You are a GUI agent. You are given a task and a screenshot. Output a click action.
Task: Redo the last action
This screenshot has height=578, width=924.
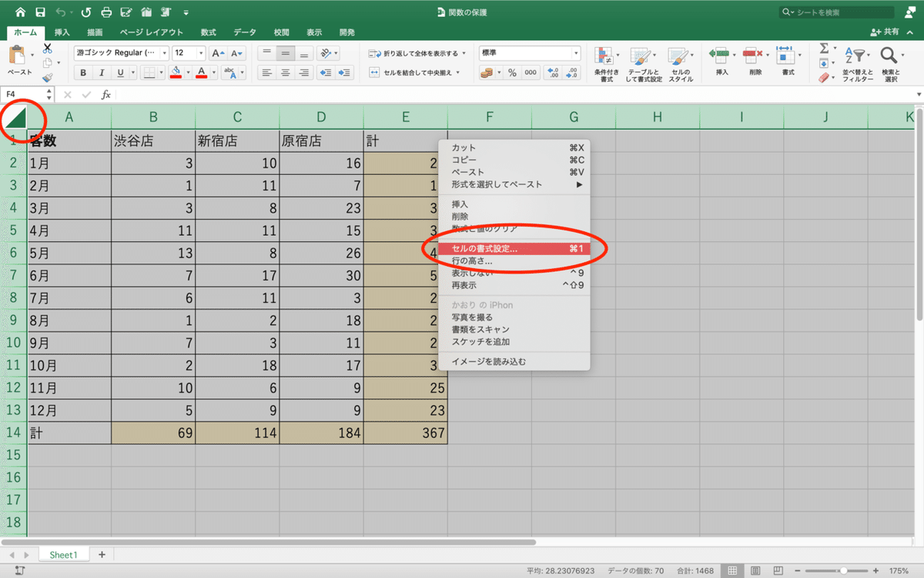(x=85, y=12)
